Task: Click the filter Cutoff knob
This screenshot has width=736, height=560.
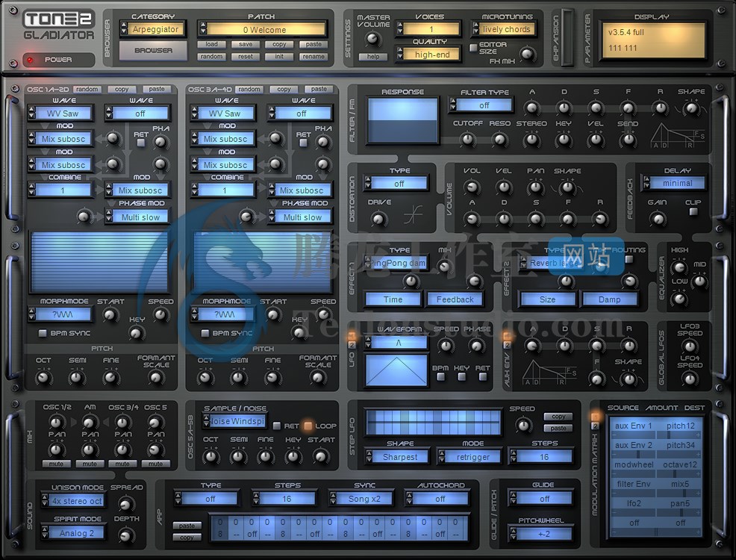Action: point(467,139)
